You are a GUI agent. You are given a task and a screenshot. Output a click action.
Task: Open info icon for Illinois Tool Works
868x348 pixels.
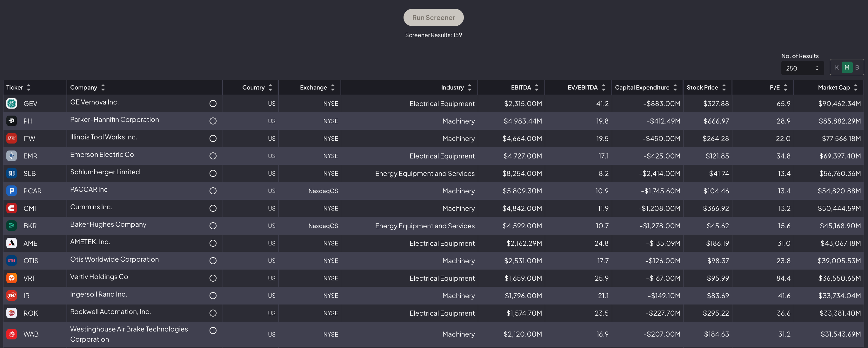coord(213,138)
